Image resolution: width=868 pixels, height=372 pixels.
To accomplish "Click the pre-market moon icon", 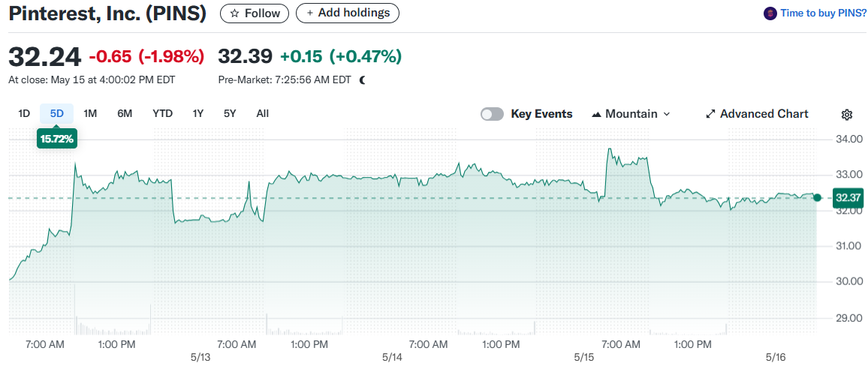I will point(363,79).
